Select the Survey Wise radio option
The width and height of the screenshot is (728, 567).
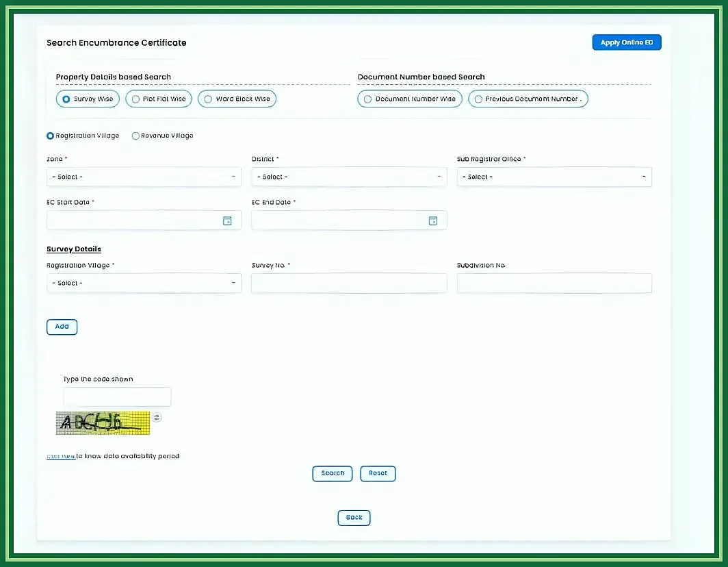88,99
